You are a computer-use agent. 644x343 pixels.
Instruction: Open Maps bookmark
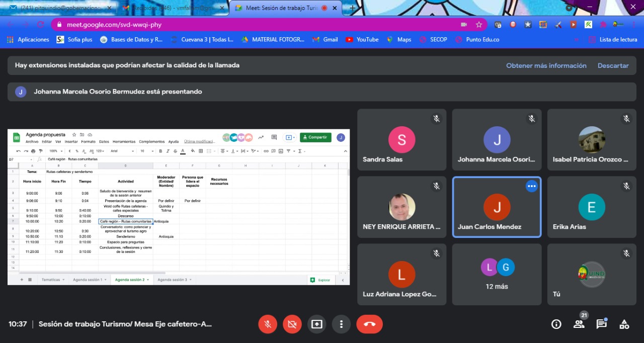click(399, 39)
